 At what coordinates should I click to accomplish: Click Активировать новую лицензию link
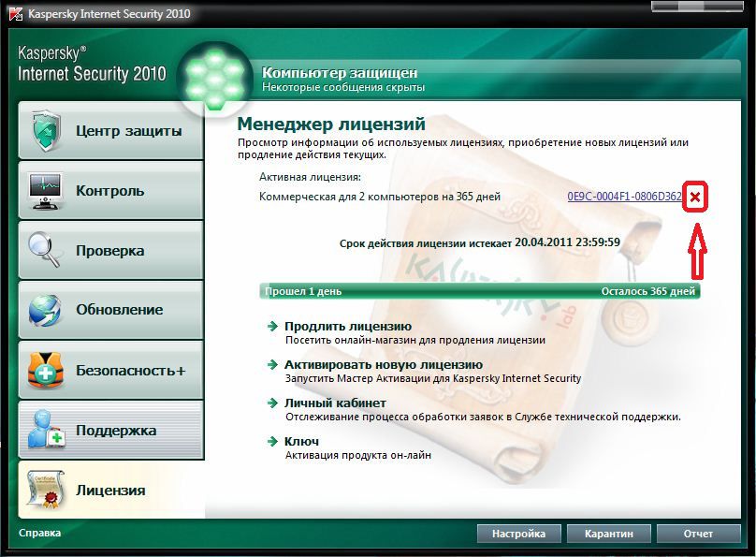click(x=384, y=364)
